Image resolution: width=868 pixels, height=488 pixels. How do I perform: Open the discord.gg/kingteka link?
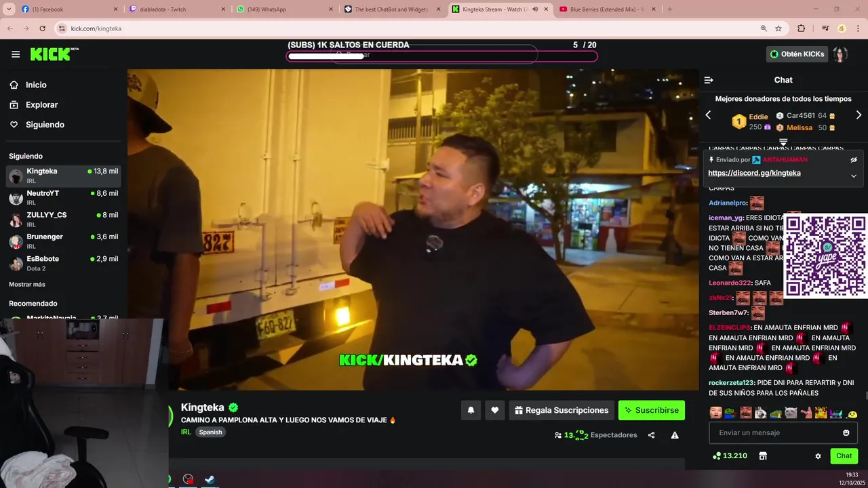click(x=754, y=173)
